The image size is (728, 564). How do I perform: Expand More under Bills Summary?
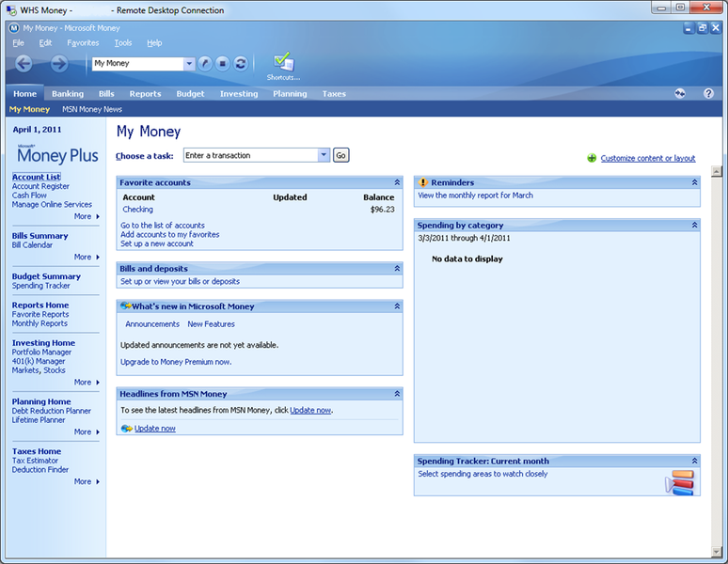[87, 257]
